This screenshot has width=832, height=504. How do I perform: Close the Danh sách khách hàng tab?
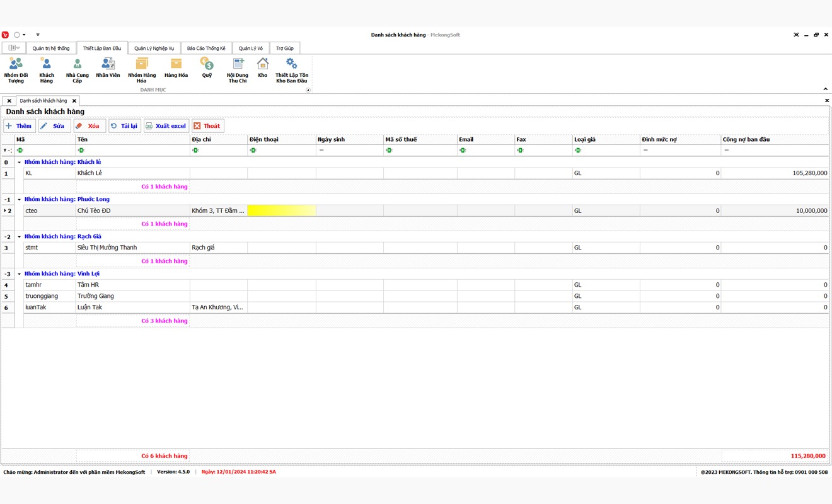74,101
